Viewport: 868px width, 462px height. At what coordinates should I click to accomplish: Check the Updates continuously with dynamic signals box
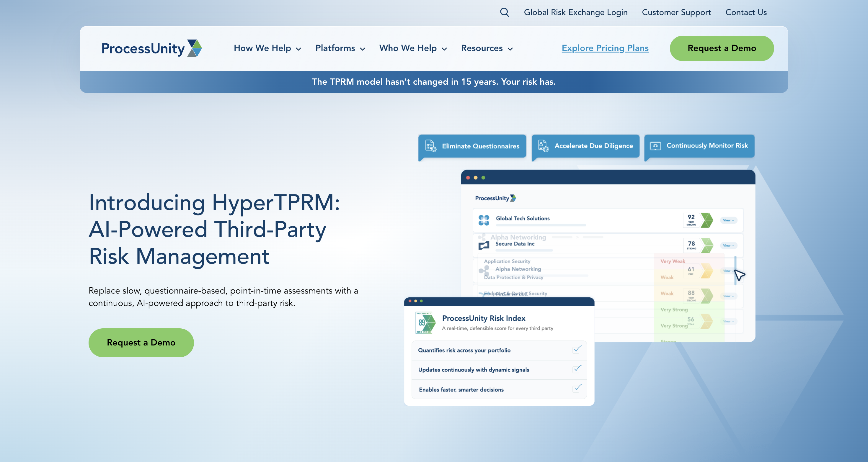point(577,369)
